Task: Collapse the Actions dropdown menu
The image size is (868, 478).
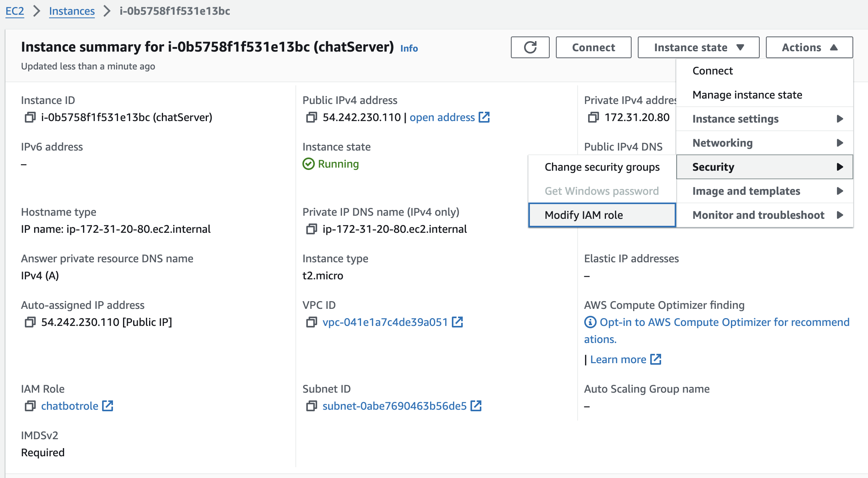Action: (x=809, y=47)
